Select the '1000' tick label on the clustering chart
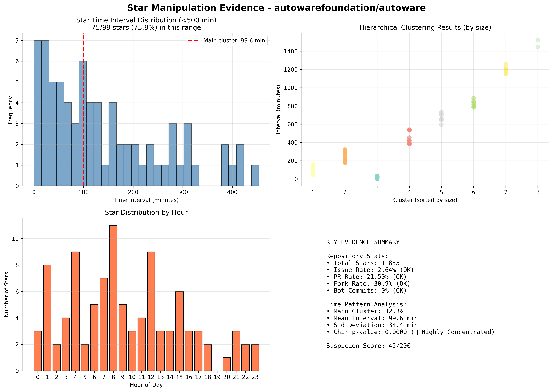The height and width of the screenshot is (392, 553). [x=291, y=88]
